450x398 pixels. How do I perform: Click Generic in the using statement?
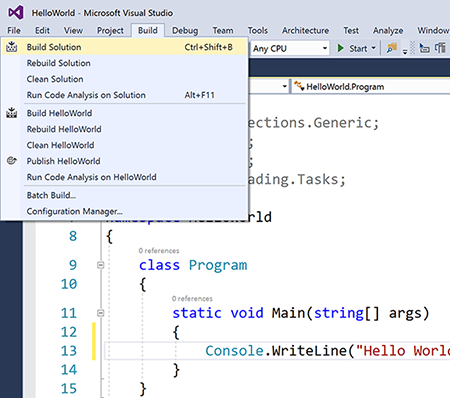coord(342,123)
